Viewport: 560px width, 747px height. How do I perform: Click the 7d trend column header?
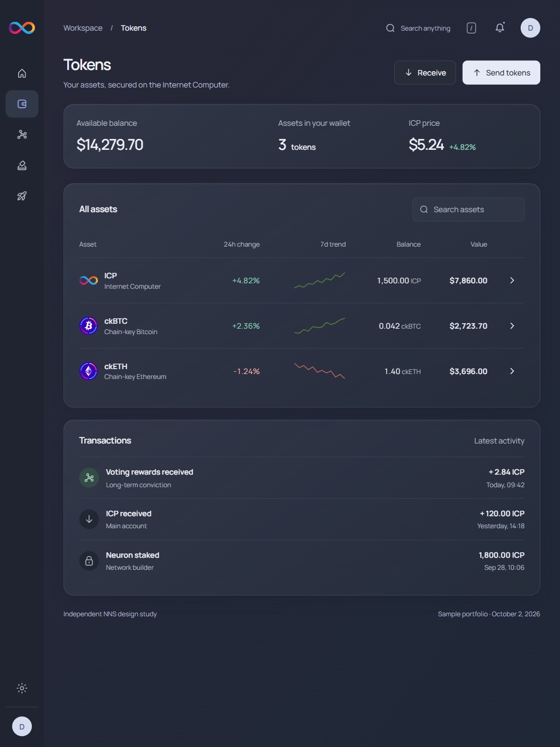[333, 244]
